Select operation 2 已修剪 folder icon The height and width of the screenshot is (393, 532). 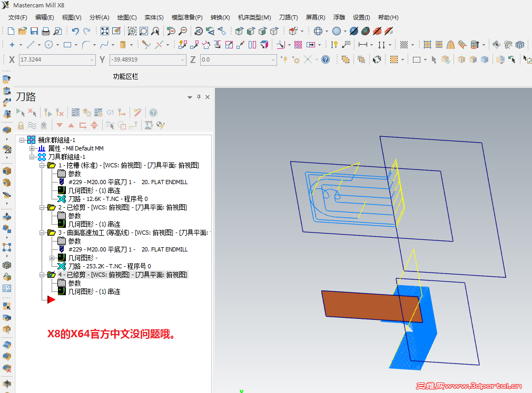pos(52,207)
